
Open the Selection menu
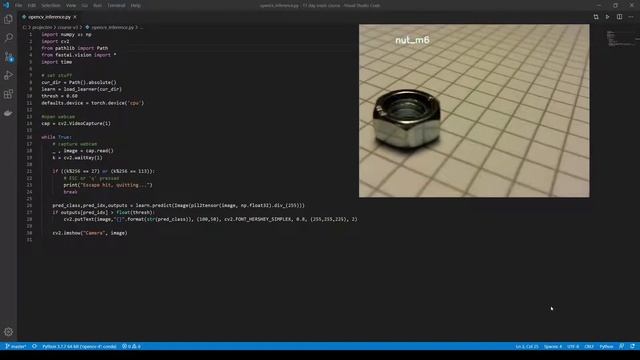click(x=51, y=5)
